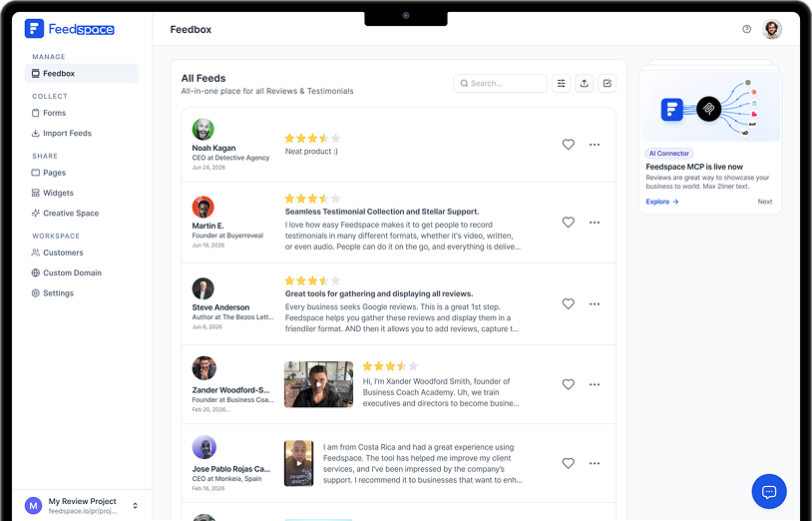812x521 pixels.
Task: Select Widgets in the sidebar
Action: tap(53, 193)
